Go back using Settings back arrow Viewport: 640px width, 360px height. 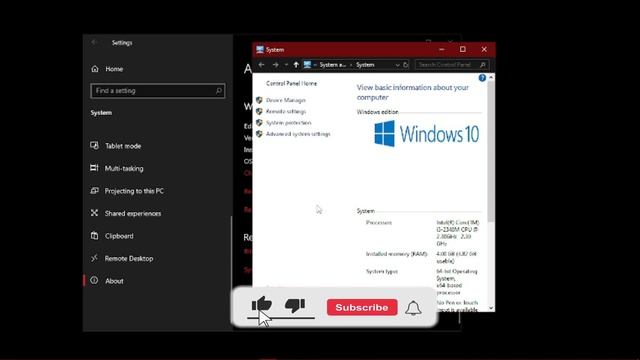point(94,42)
